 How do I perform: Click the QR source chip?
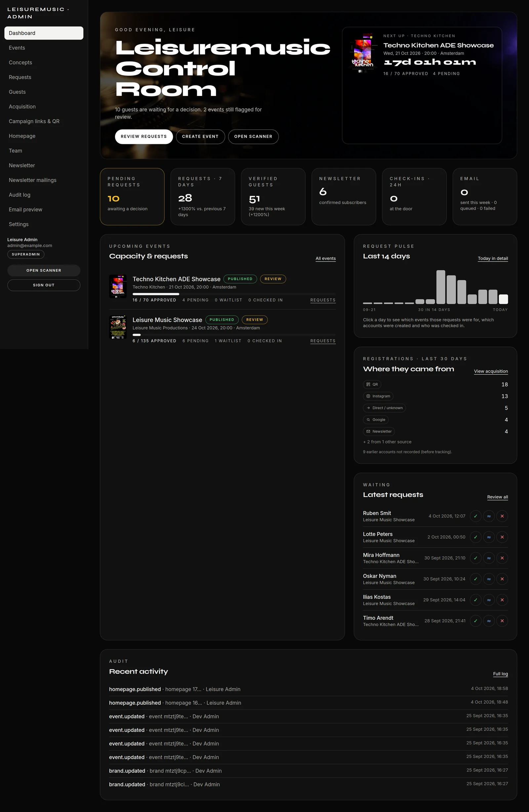tap(372, 384)
